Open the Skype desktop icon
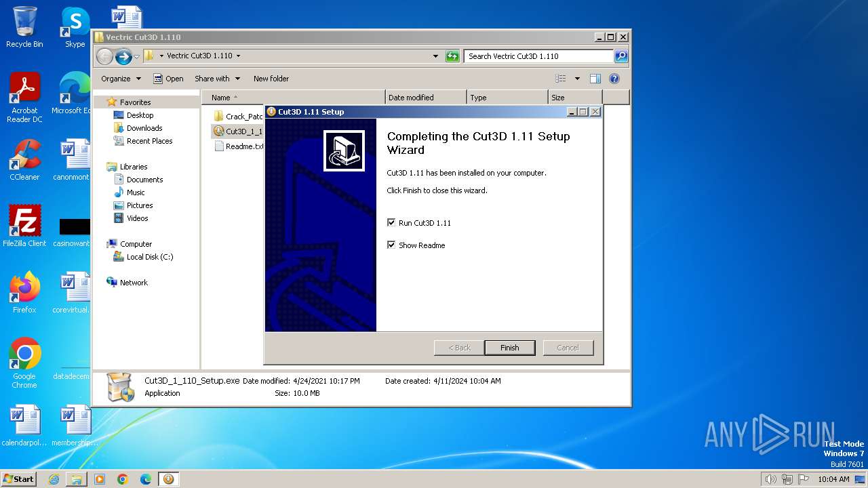The image size is (868, 488). pos(75,27)
